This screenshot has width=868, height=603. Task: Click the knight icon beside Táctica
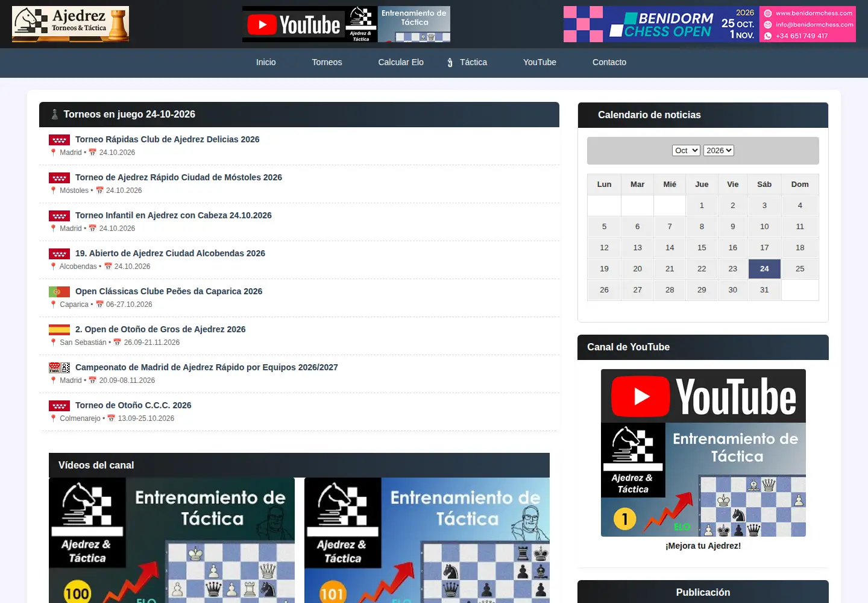pos(450,62)
